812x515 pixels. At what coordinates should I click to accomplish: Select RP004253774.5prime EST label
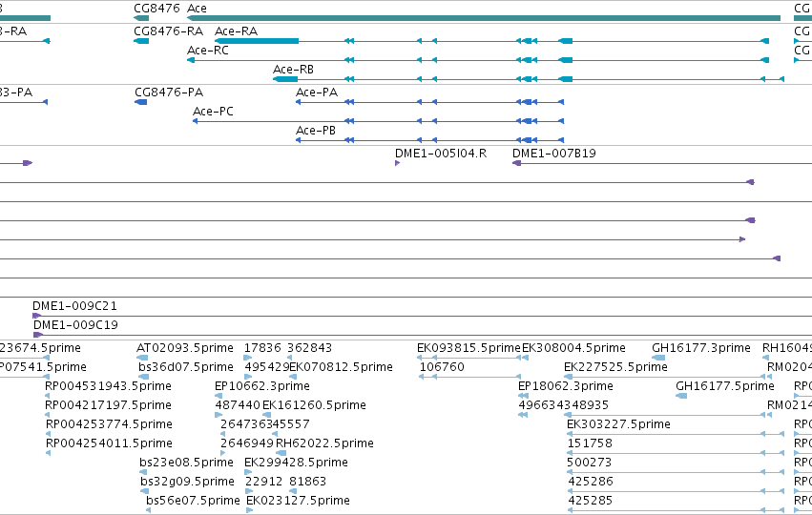coord(109,424)
